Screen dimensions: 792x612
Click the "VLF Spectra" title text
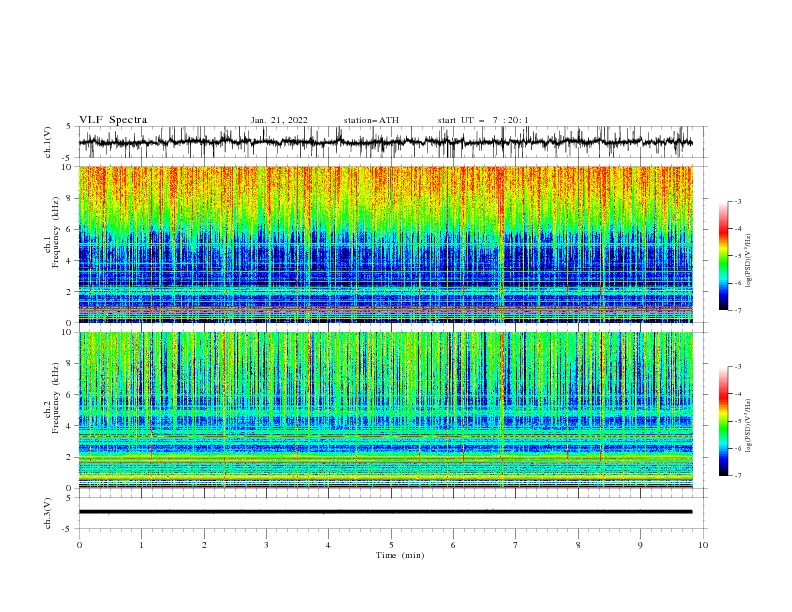click(113, 120)
